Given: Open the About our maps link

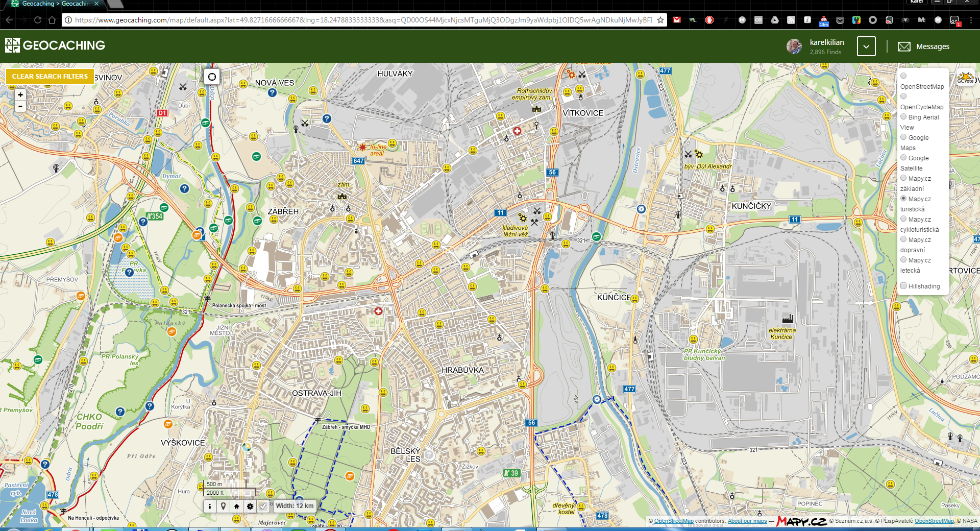Looking at the screenshot, I should click(747, 521).
